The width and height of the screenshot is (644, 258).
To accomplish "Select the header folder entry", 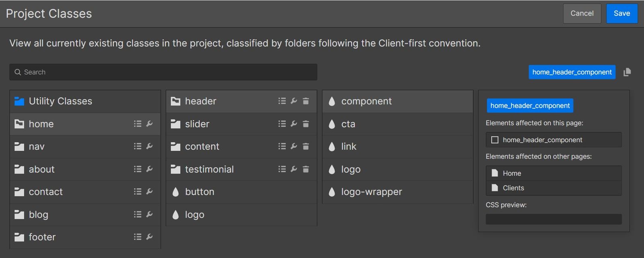I will (200, 101).
